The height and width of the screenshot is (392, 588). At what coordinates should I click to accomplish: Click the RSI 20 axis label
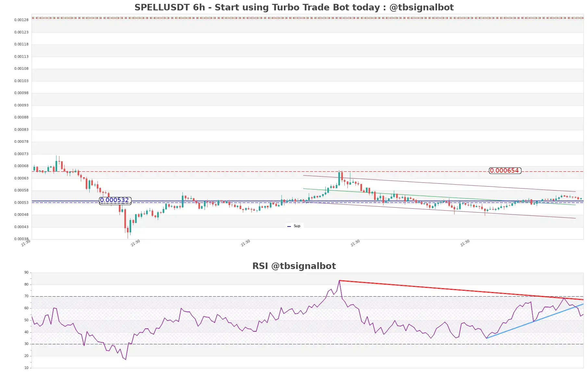pyautogui.click(x=27, y=356)
